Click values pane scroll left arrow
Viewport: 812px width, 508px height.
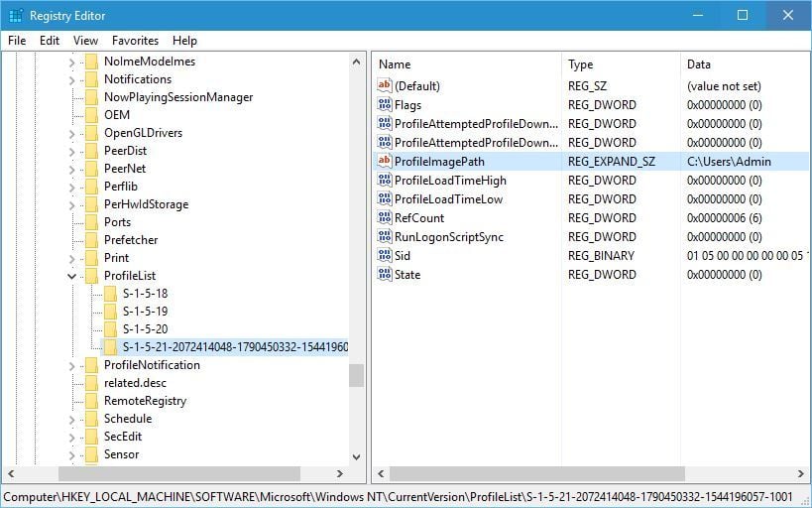click(381, 474)
